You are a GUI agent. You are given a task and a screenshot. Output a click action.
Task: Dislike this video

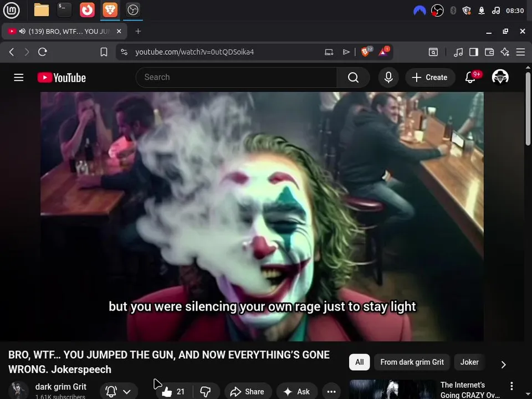206,392
